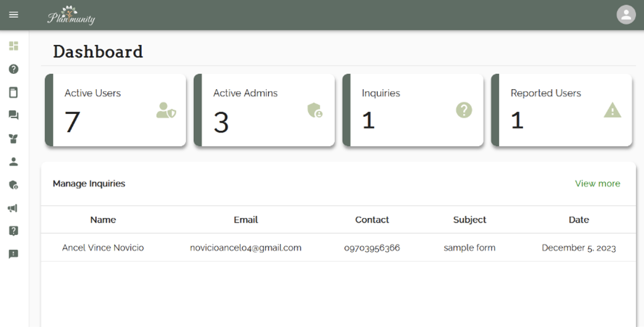Open the chat messages sidebar icon
The image size is (644, 327).
[x=14, y=115]
